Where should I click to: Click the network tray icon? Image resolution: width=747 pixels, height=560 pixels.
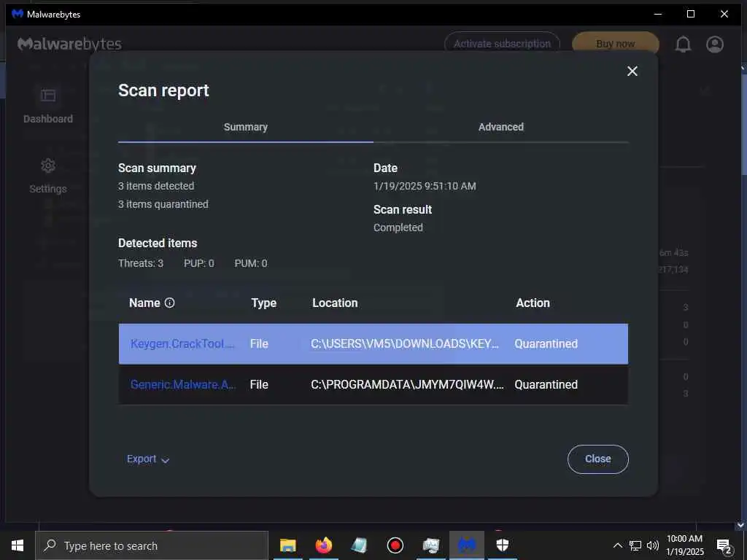click(635, 545)
